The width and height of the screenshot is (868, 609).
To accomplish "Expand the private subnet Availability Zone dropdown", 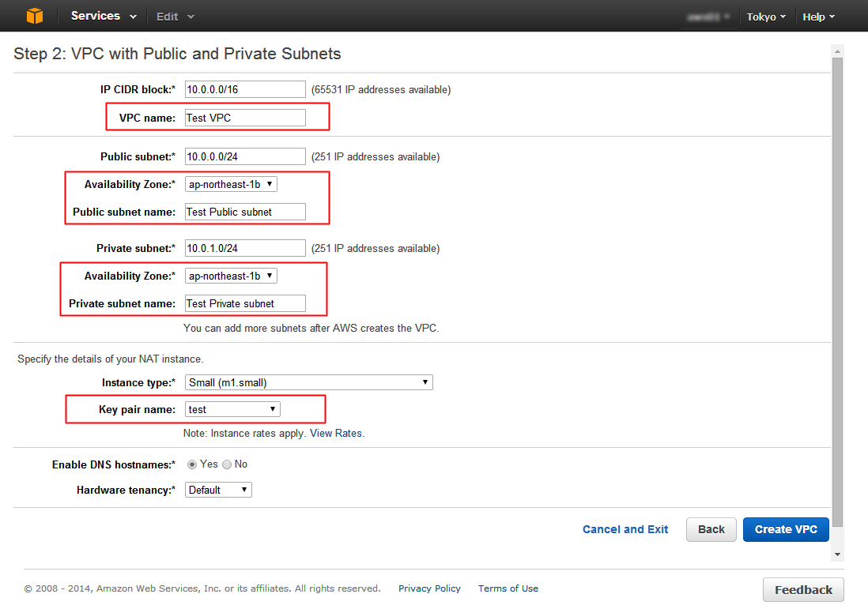I will pyautogui.click(x=231, y=276).
